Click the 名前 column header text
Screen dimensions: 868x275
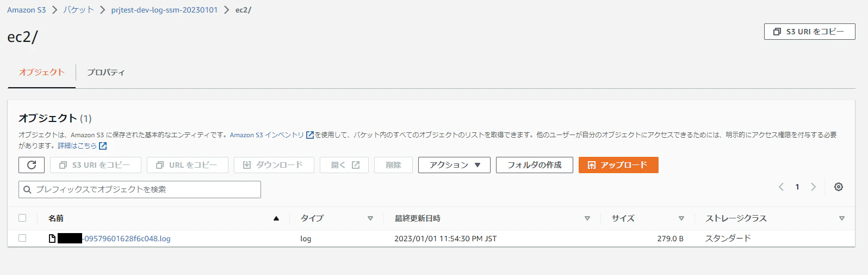[56, 218]
